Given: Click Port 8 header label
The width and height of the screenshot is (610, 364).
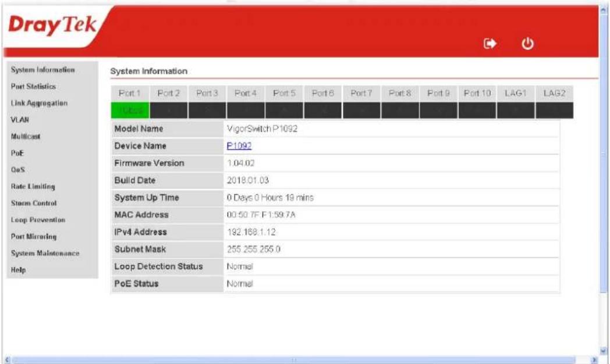Looking at the screenshot, I should (400, 93).
